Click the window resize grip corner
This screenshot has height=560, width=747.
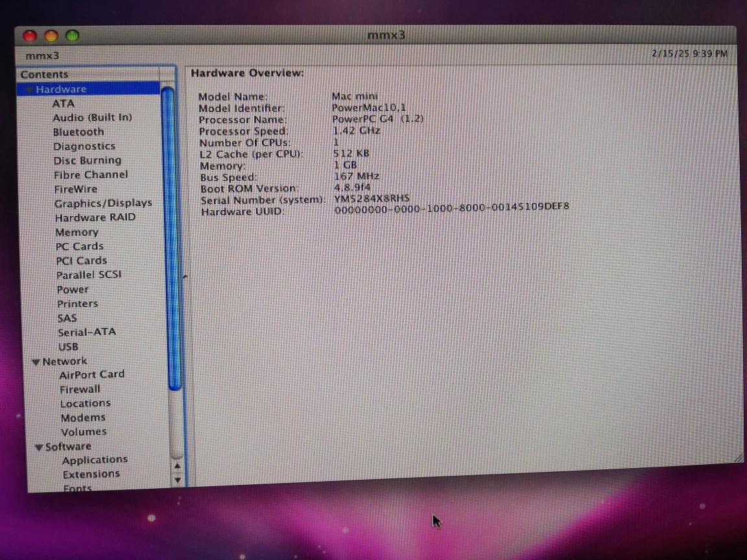click(x=738, y=458)
